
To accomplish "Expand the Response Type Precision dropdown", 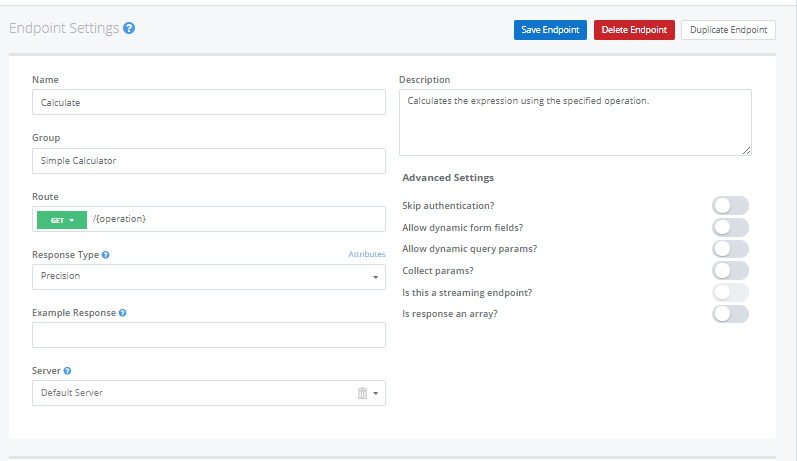I will (375, 277).
